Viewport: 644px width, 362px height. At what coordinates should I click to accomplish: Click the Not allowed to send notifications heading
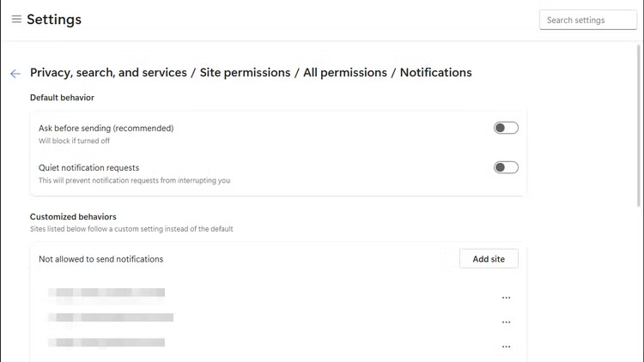click(100, 258)
